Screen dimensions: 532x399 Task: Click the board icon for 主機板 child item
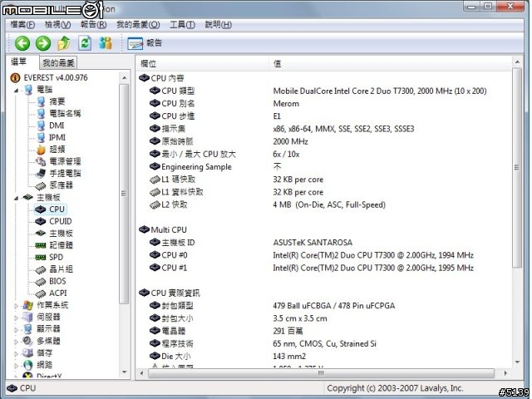point(41,233)
